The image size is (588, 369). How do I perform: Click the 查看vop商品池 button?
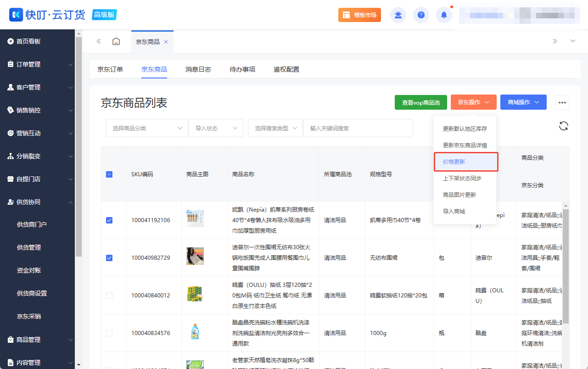point(421,102)
